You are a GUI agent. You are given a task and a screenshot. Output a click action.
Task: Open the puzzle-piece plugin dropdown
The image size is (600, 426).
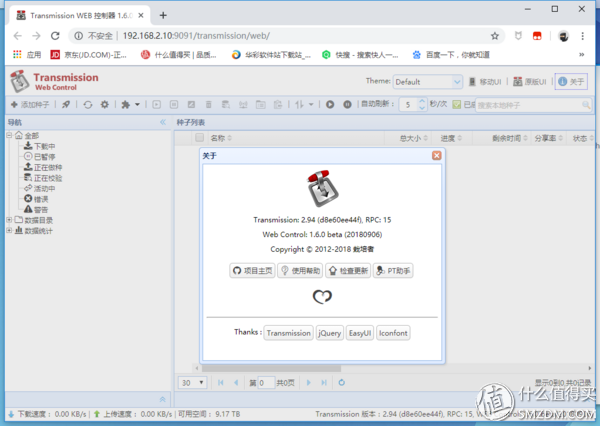(130, 104)
